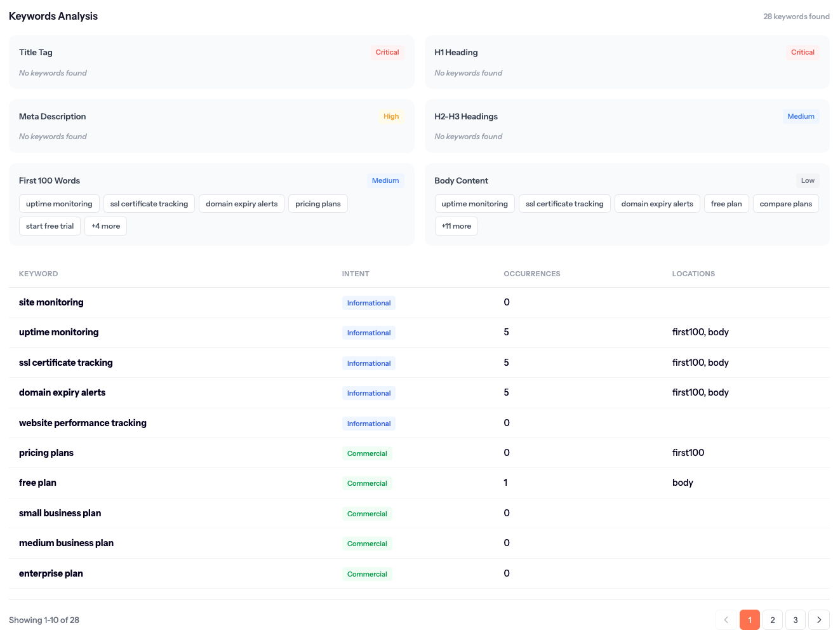The image size is (840, 642).
Task: Select the pricing plans chip under First 100 Words
Action: (317, 203)
